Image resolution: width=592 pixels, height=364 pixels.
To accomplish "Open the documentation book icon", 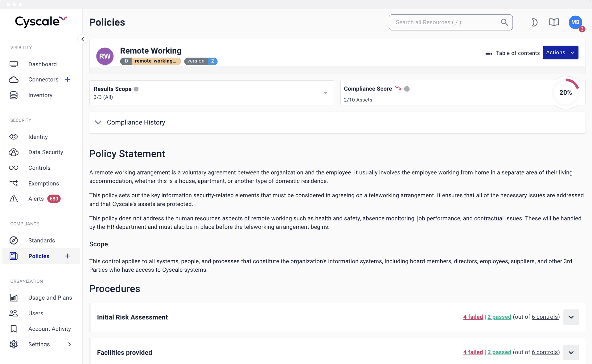I will point(554,22).
